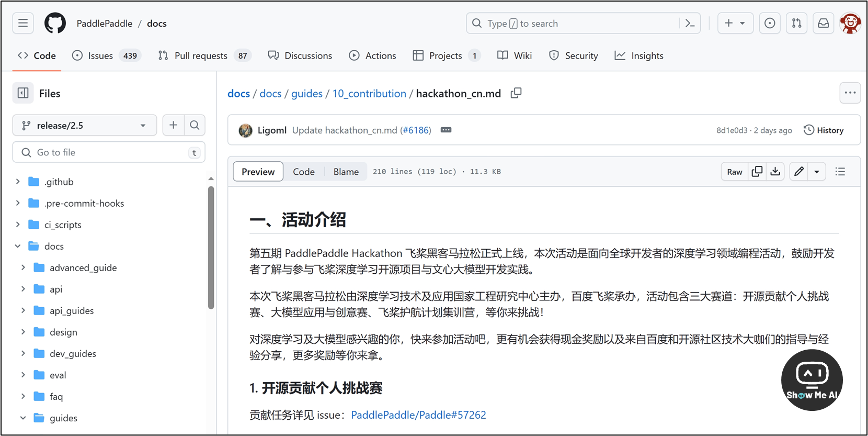Search this repository's files
This screenshot has width=868, height=436.
coord(195,125)
